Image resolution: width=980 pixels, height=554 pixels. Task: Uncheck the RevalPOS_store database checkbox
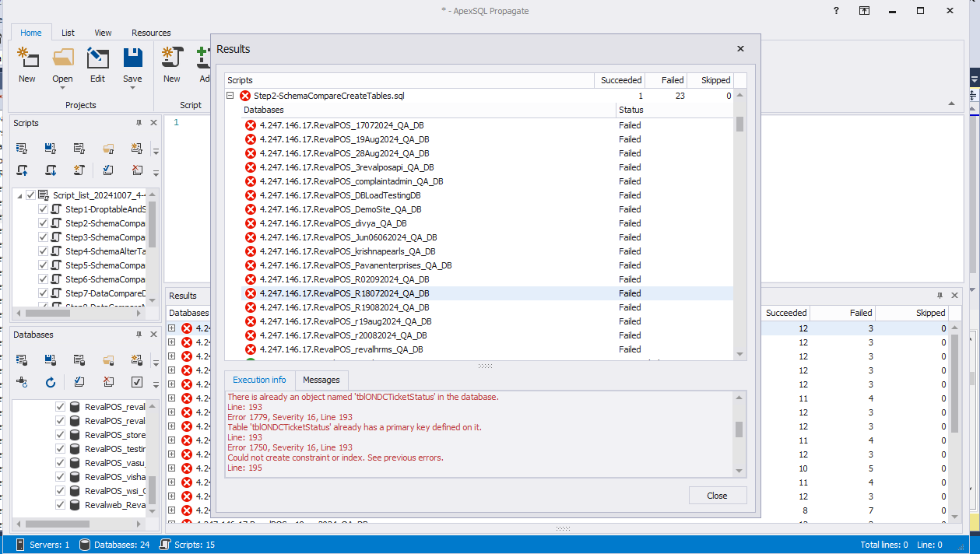coord(60,435)
